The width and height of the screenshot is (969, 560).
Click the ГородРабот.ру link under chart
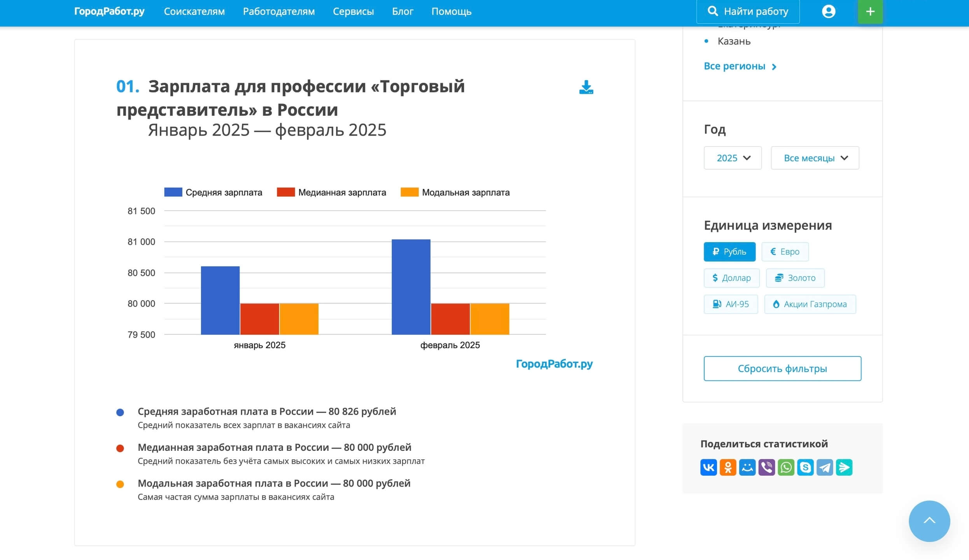pyautogui.click(x=554, y=364)
